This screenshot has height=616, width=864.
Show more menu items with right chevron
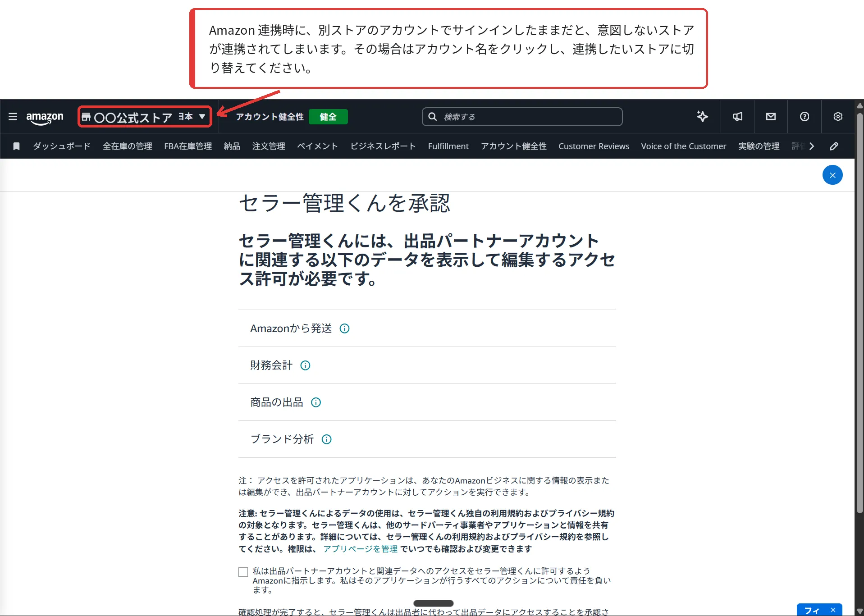tap(812, 146)
